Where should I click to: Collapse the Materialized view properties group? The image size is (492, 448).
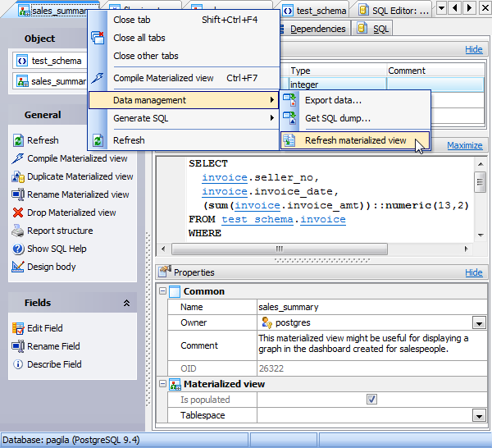[x=162, y=383]
